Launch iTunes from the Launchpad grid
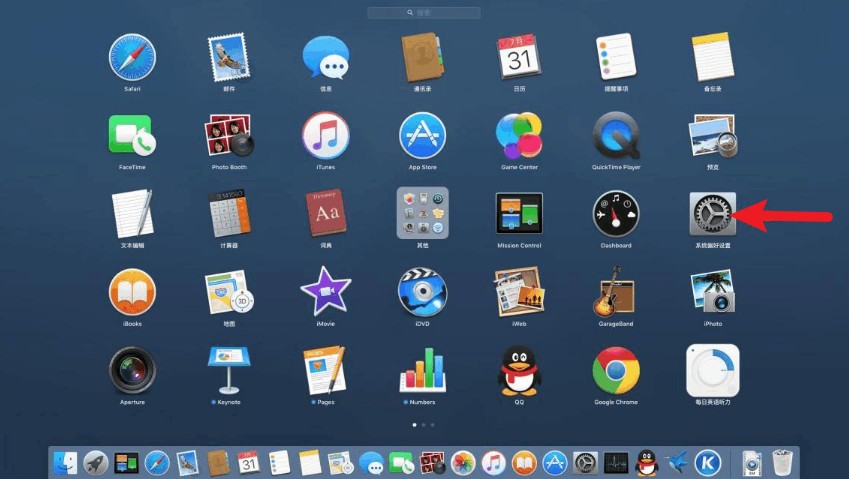 (326, 135)
